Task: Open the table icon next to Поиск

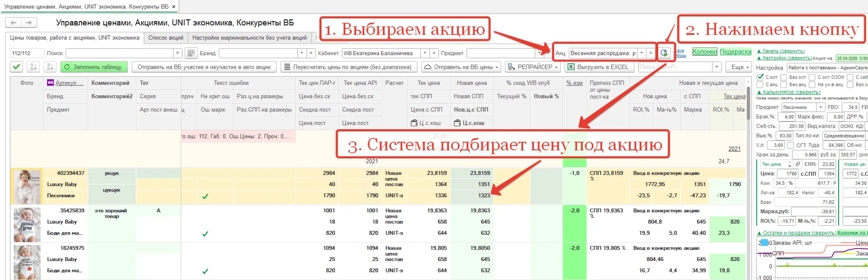Action: [191, 53]
